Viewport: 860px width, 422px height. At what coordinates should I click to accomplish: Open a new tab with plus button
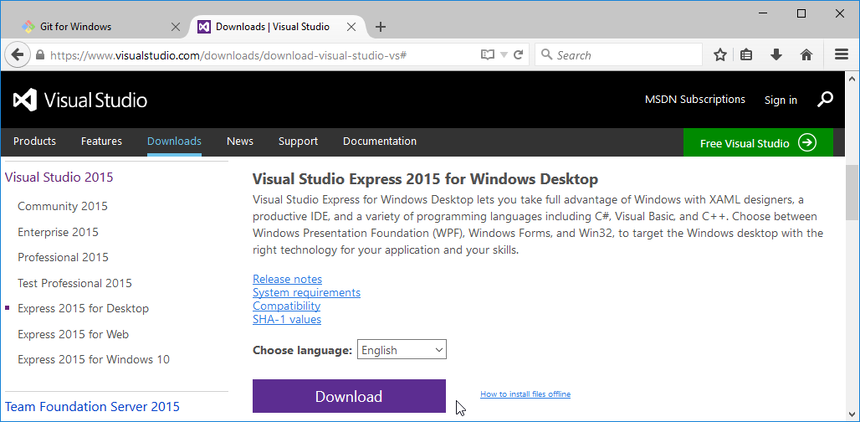coord(380,27)
